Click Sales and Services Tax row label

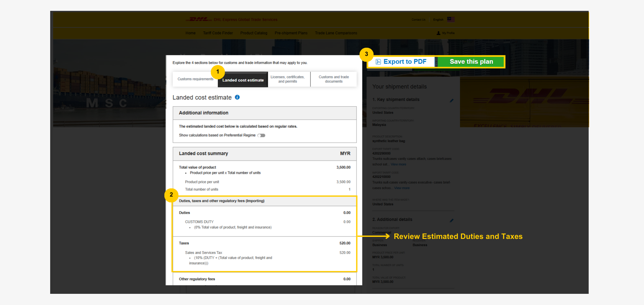204,253
